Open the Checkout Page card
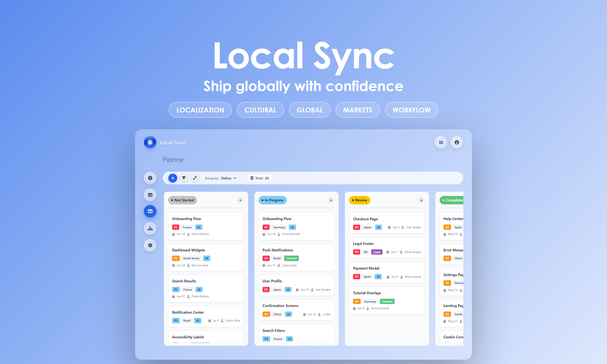The width and height of the screenshot is (607, 364). (x=387, y=223)
